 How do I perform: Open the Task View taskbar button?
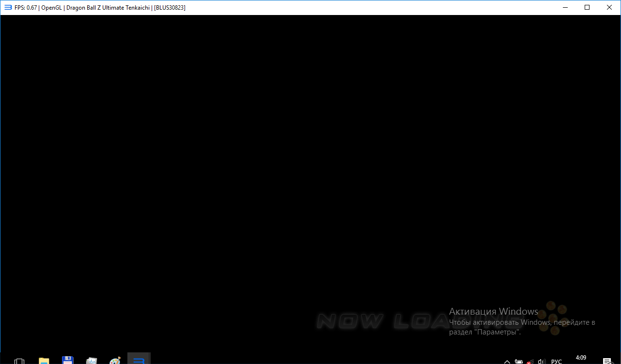19,361
